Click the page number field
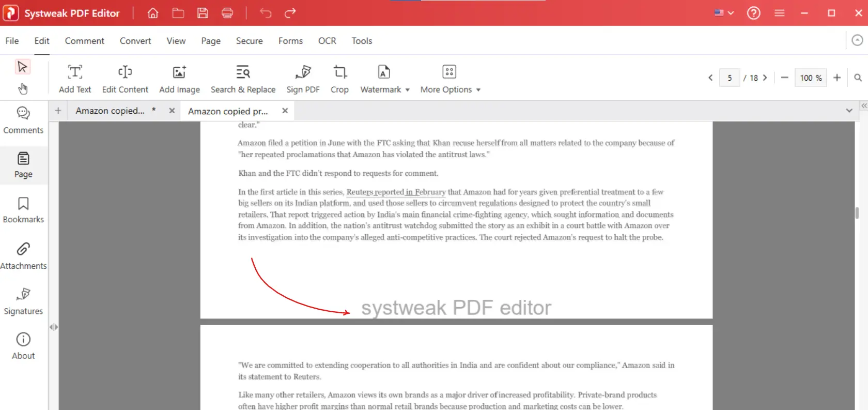 [x=729, y=78]
